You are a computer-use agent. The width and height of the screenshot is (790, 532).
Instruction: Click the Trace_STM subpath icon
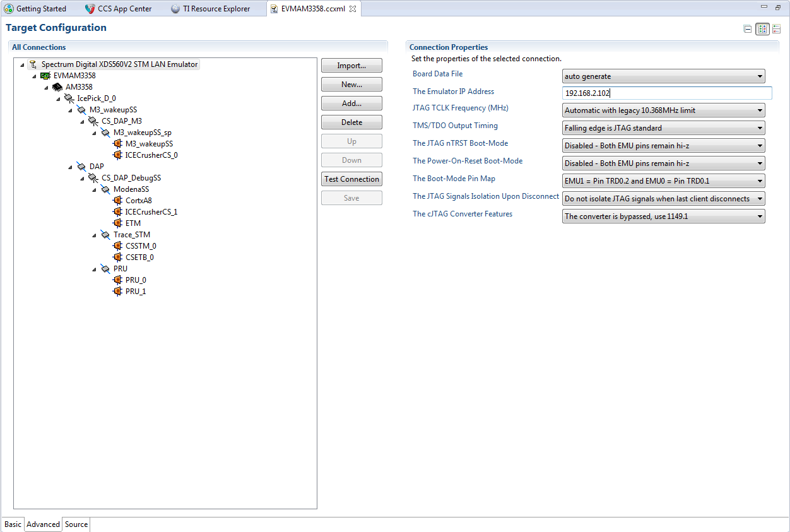(x=105, y=235)
